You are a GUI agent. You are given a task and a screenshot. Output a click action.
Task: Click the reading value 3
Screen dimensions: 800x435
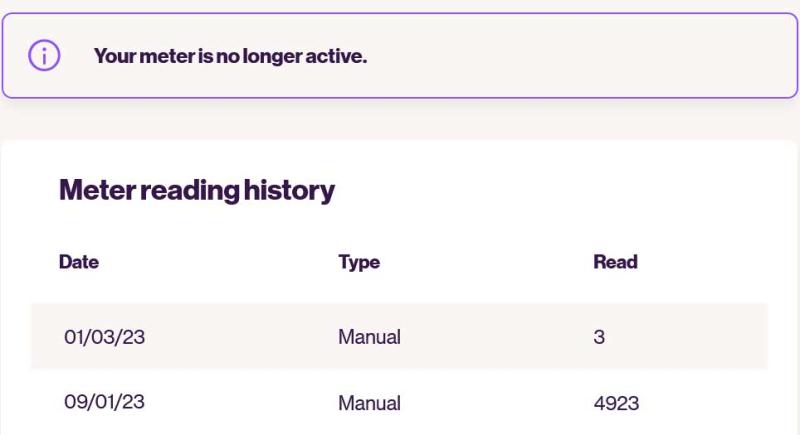[x=599, y=337]
